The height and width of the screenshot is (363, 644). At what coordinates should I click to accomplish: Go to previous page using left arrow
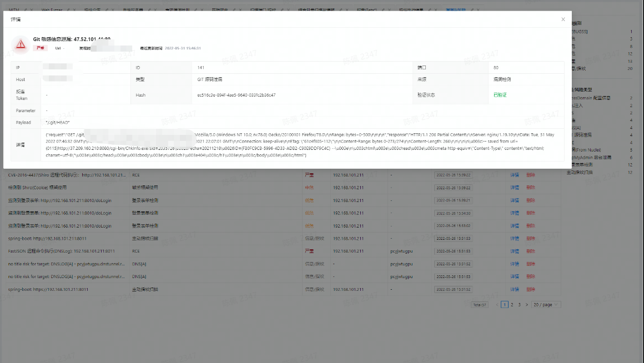point(497,305)
